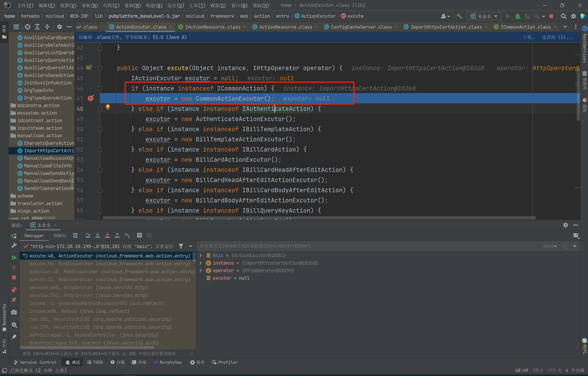Click the Build project hammer icon

459,16
